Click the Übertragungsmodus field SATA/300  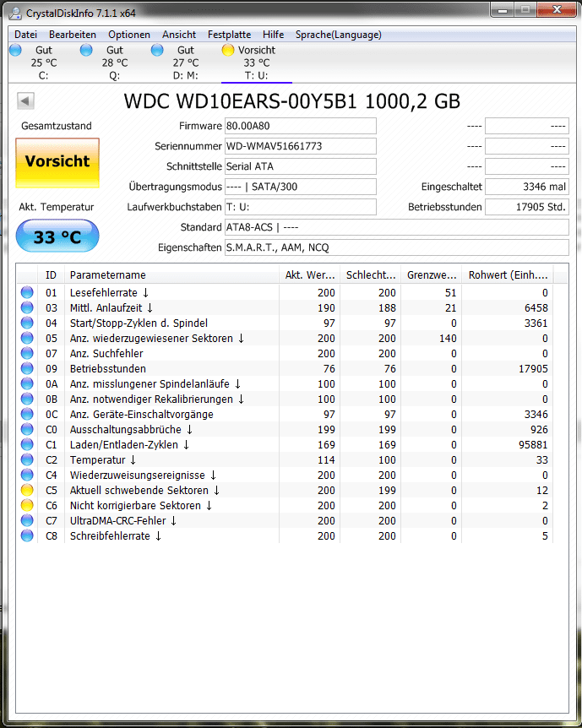[x=301, y=187]
